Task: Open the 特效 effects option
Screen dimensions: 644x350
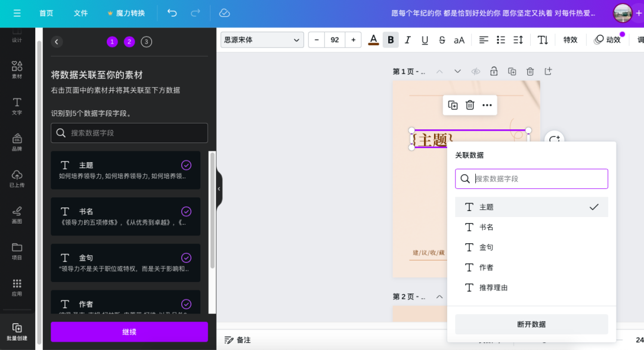Action: point(570,40)
